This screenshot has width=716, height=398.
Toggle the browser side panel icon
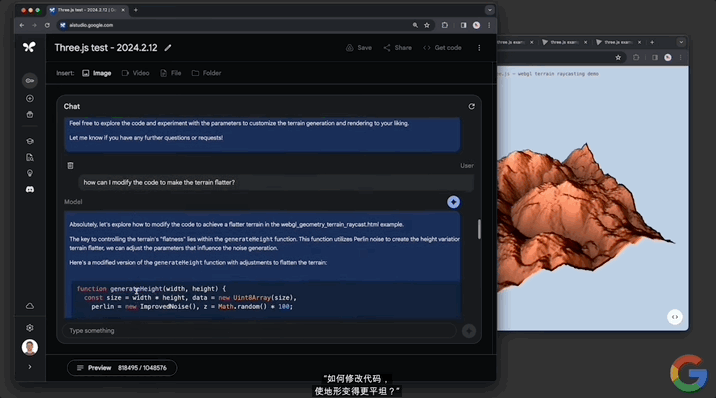(463, 25)
